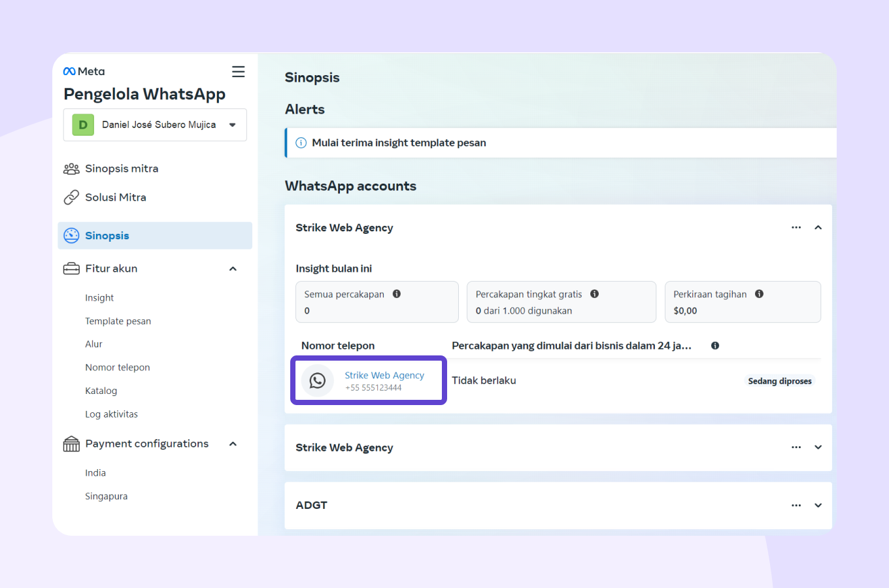Open more options for the ADGT account
889x588 pixels.
[796, 506]
